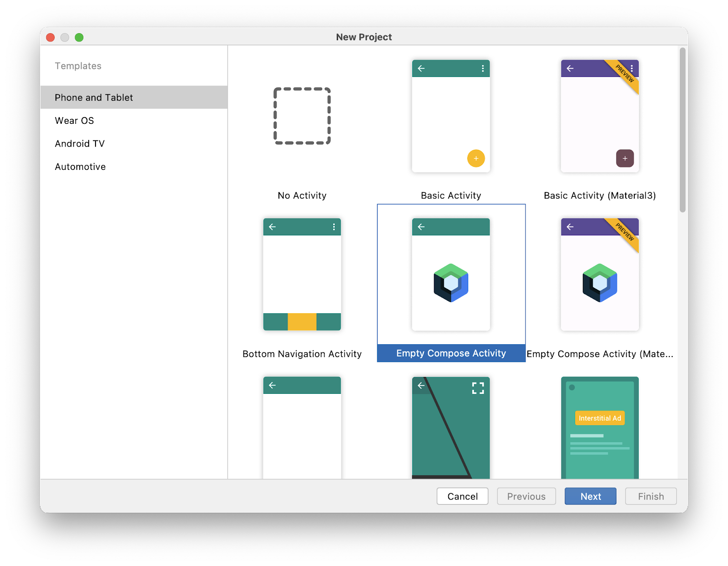Click the Templates heading in the sidebar
Screen dimensions: 728x566
[x=78, y=66]
